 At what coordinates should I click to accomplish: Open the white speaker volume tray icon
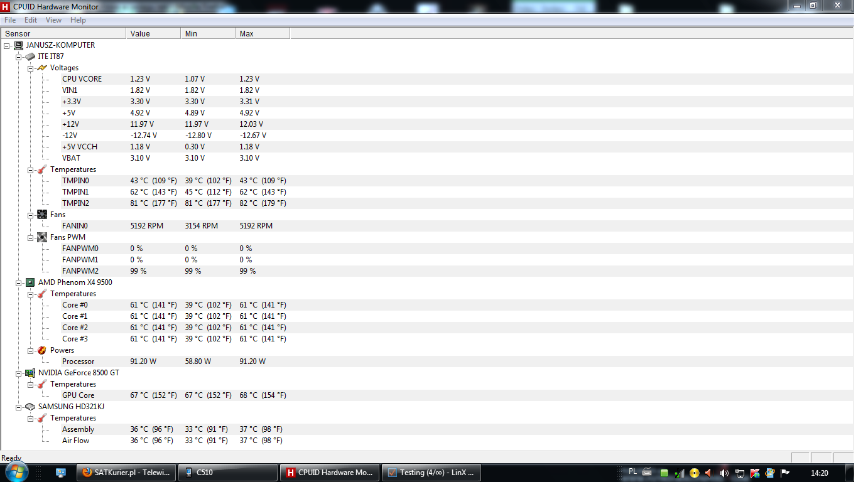(x=724, y=473)
